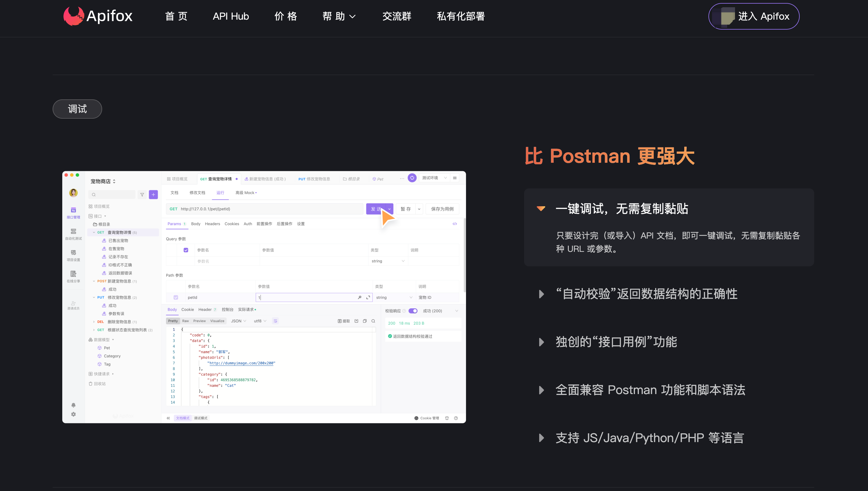
Task: Open the 价格 item in the top navigation
Action: 286,16
